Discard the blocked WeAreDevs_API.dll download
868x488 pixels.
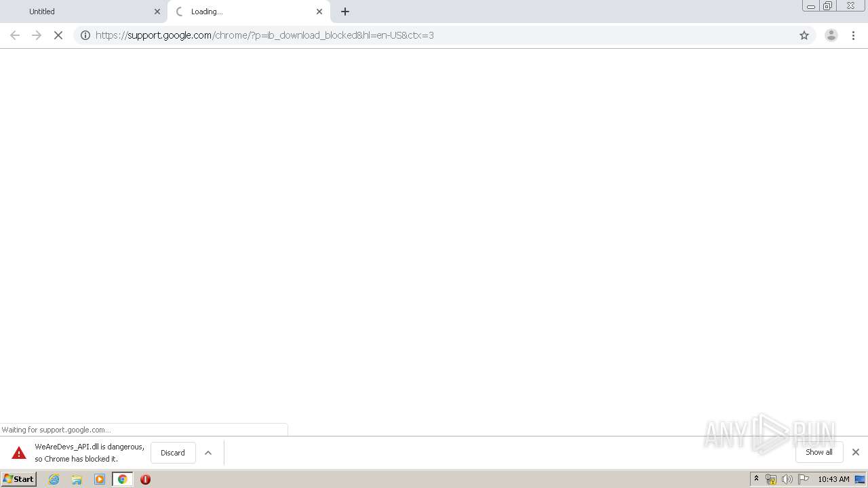[x=173, y=453]
